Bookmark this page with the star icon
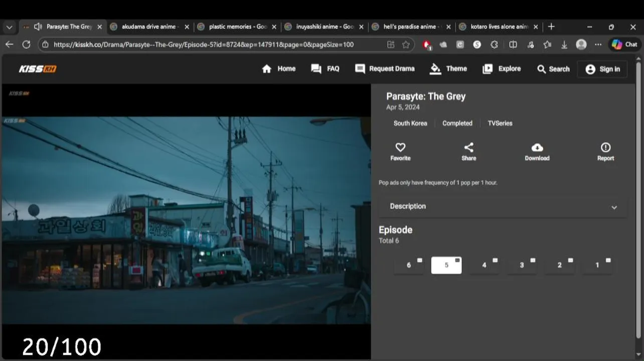This screenshot has width=644, height=361. click(406, 45)
